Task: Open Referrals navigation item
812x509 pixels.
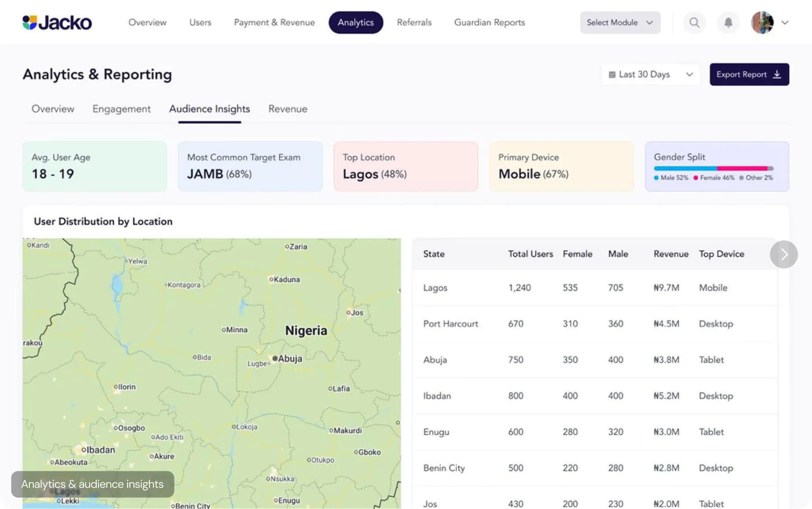Action: point(414,23)
